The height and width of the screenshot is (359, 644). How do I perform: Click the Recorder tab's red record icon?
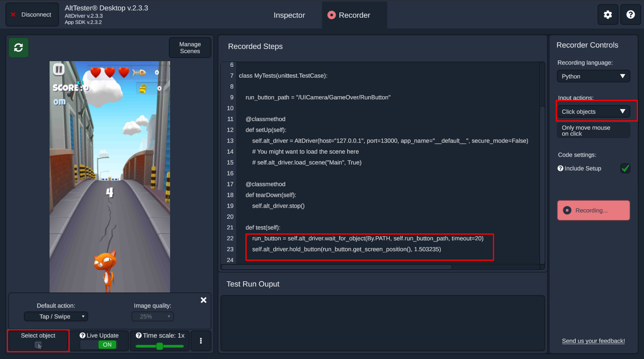click(x=332, y=15)
